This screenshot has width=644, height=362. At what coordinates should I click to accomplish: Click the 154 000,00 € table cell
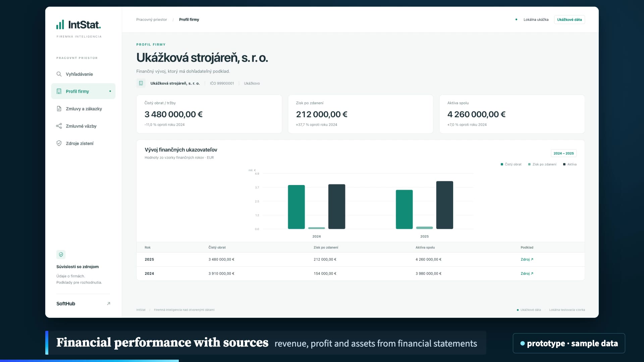(x=325, y=274)
